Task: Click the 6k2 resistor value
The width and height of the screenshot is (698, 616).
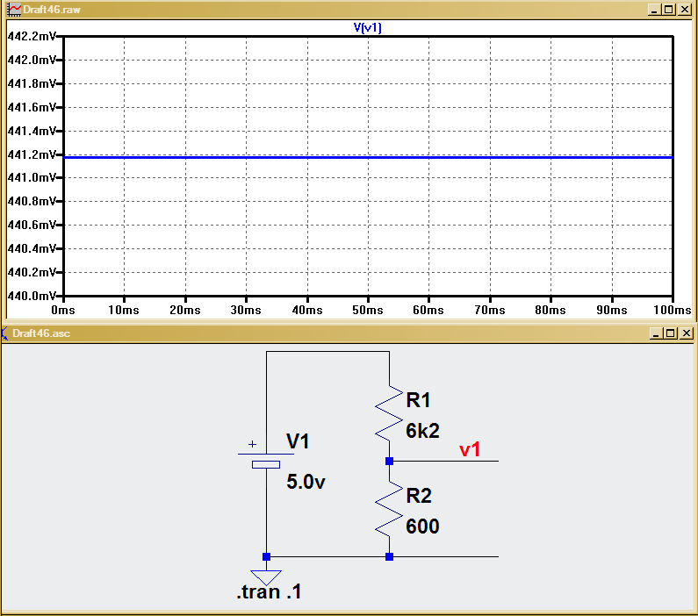Action: point(422,431)
